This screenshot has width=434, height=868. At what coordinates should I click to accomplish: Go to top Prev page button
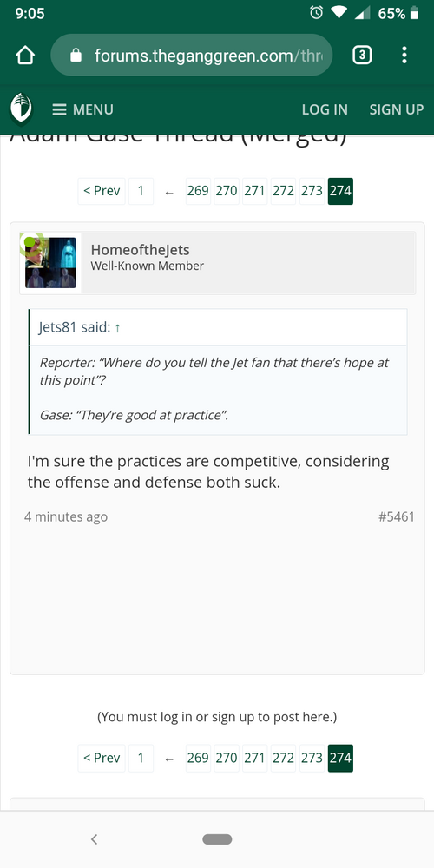click(102, 191)
